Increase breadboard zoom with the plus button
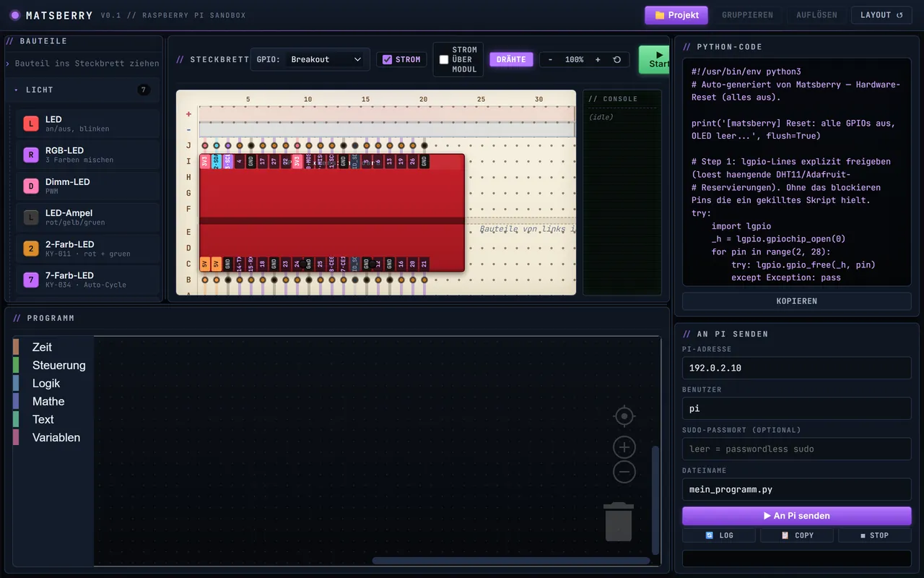The image size is (924, 578). click(598, 59)
